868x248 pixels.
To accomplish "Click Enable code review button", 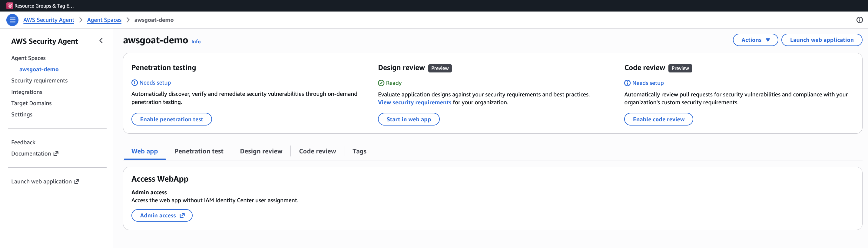I will (x=658, y=119).
